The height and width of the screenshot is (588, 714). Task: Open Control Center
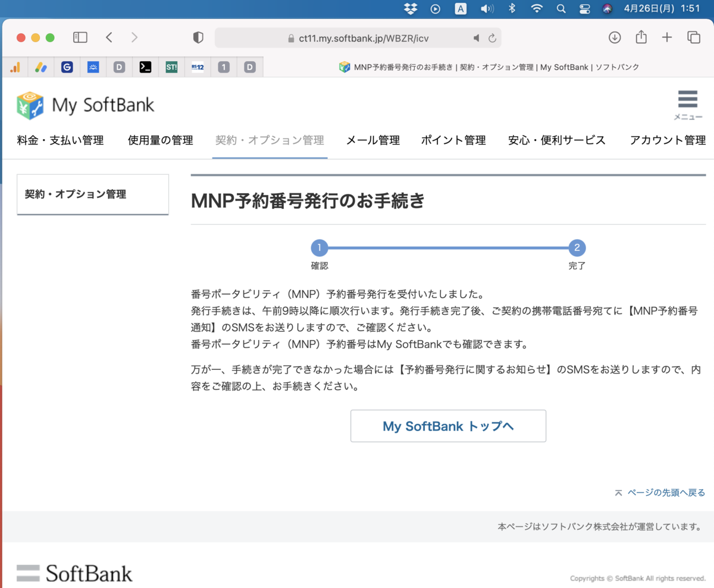click(x=584, y=8)
